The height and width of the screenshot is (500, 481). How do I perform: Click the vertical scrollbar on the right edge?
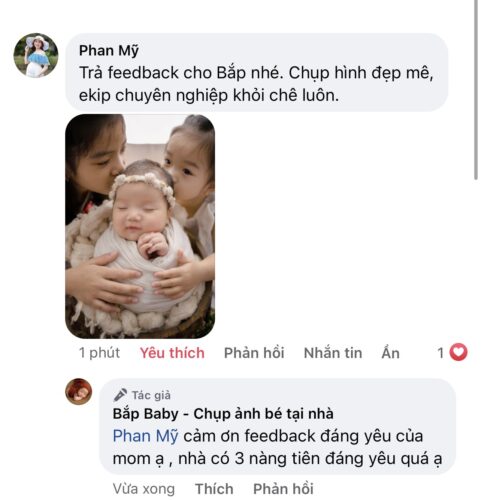pos(477,90)
